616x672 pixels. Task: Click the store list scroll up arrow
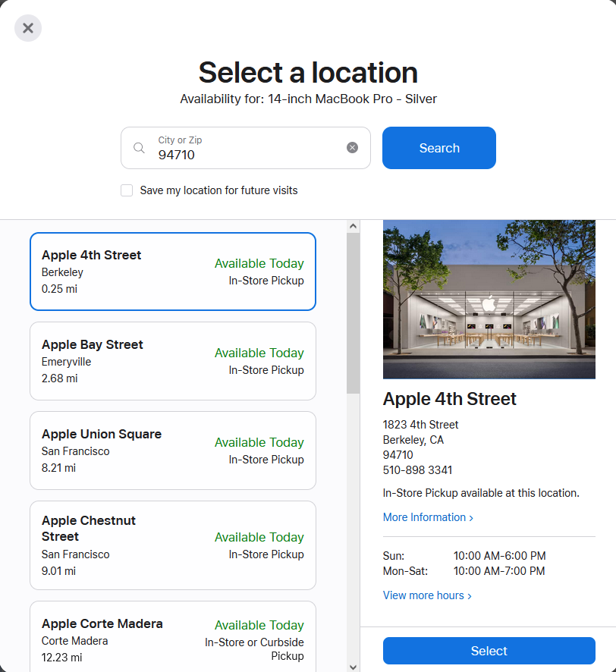(354, 226)
